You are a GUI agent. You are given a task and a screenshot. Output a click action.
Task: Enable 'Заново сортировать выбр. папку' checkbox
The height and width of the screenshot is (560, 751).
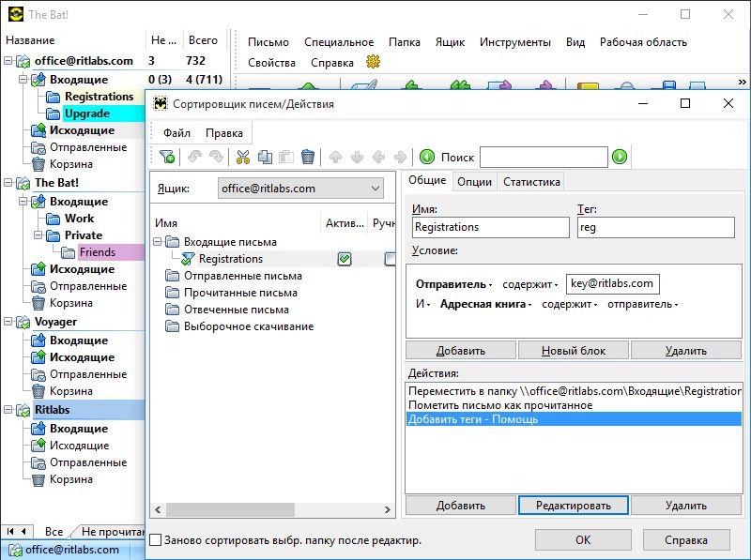tap(156, 540)
